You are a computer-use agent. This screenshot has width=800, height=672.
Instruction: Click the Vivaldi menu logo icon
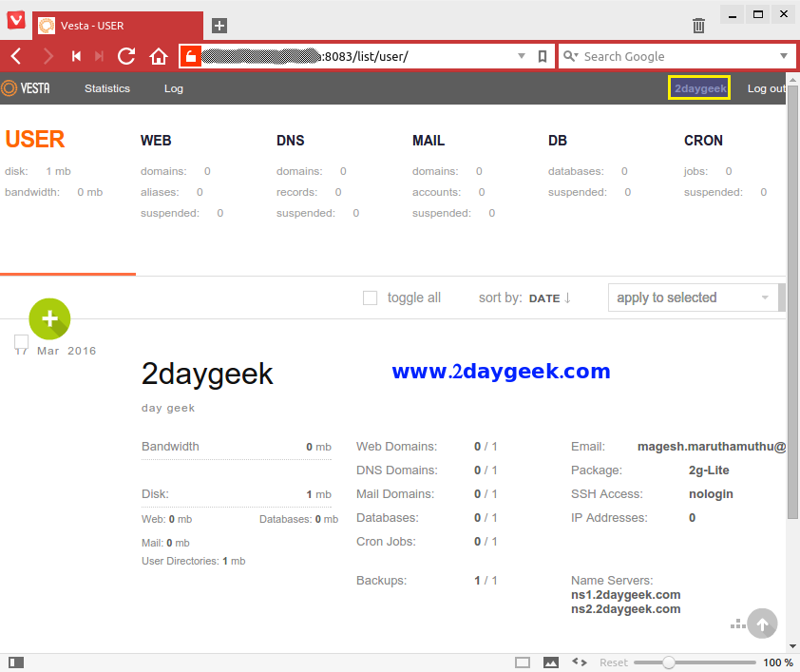pos(16,20)
